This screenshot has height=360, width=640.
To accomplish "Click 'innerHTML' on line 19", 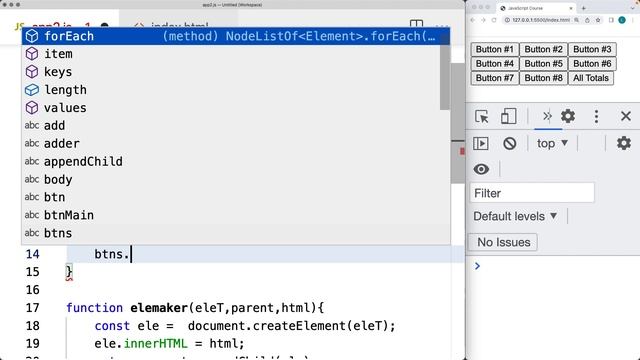I will pyautogui.click(x=155, y=344).
